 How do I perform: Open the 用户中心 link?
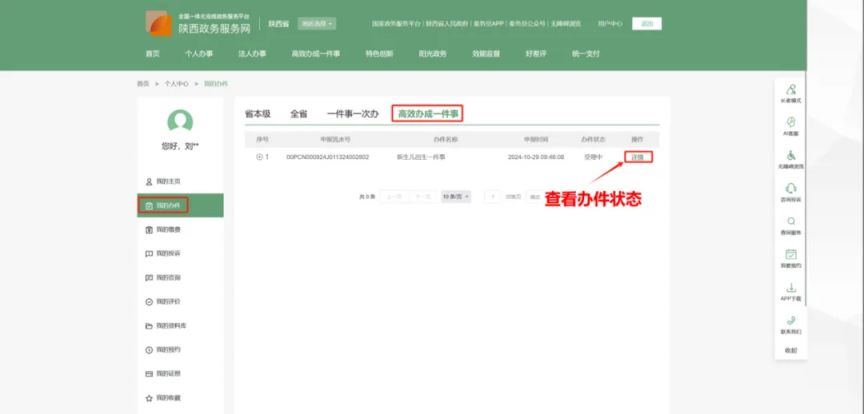click(610, 24)
